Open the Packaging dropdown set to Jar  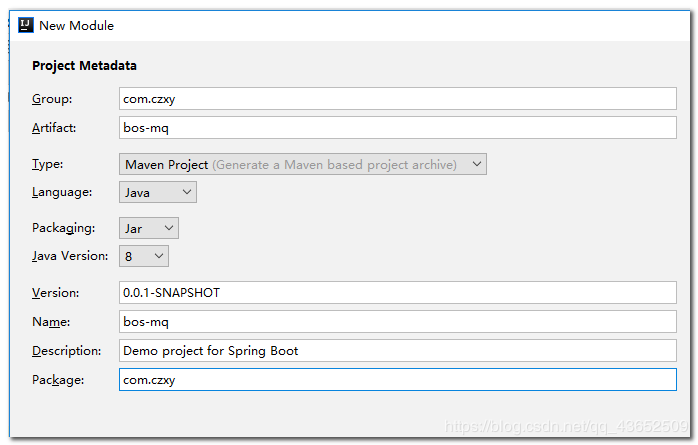(149, 228)
